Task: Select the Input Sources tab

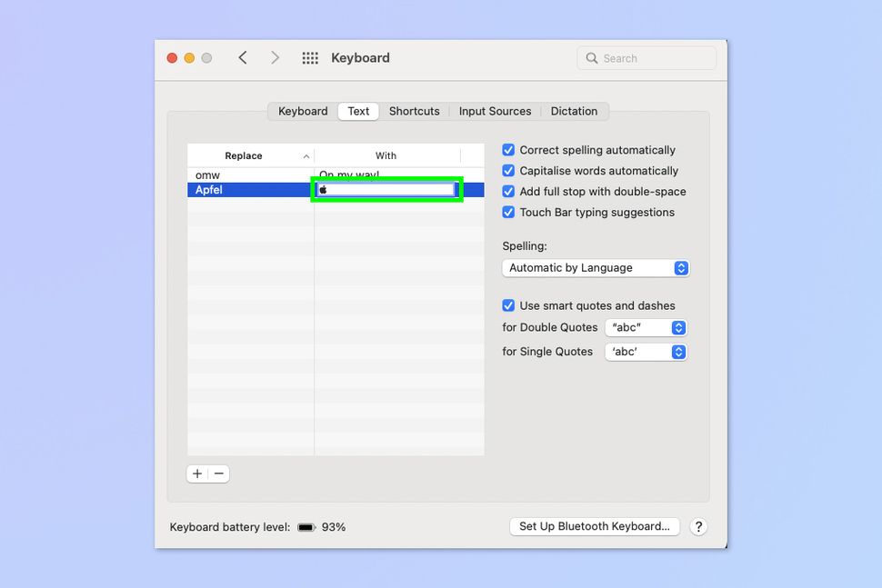Action: coord(495,111)
